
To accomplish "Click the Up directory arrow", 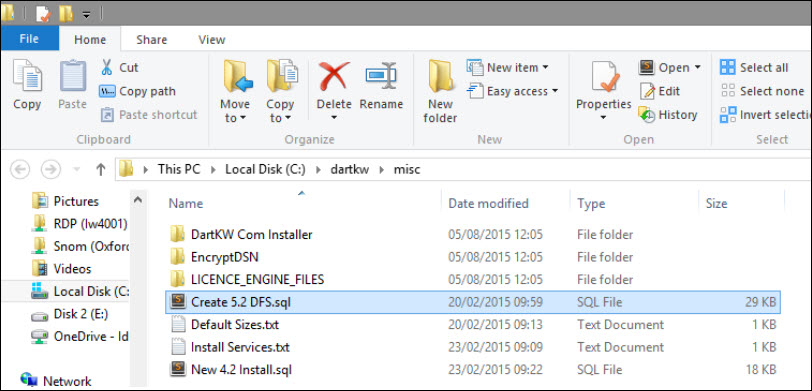I will click(x=101, y=169).
